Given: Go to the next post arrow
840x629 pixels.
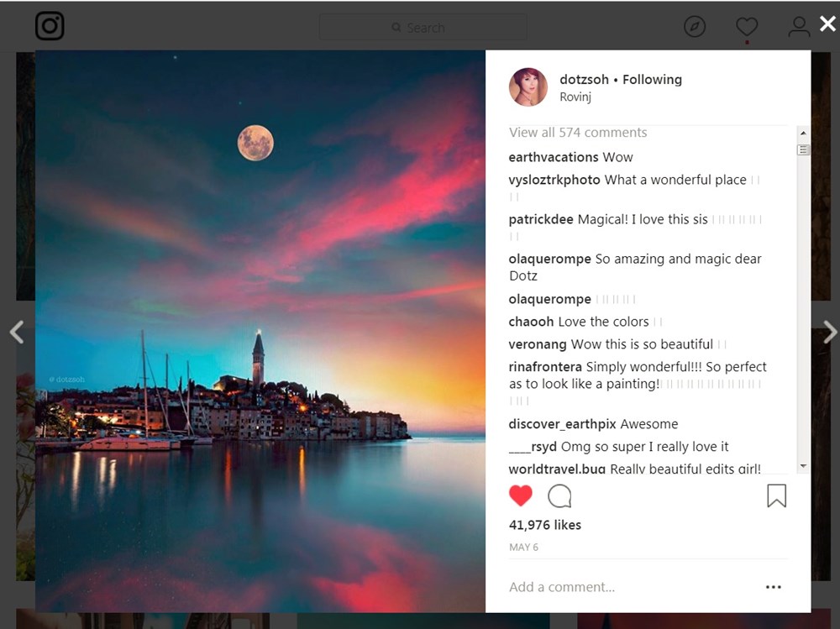Looking at the screenshot, I should pyautogui.click(x=829, y=333).
